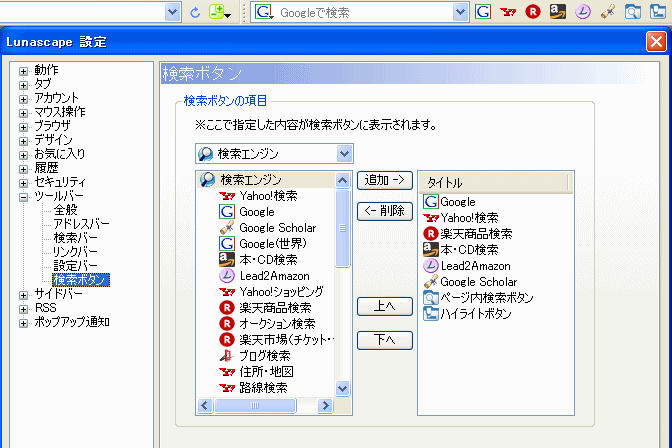Collapse the ツールバー tree node

tap(24, 197)
